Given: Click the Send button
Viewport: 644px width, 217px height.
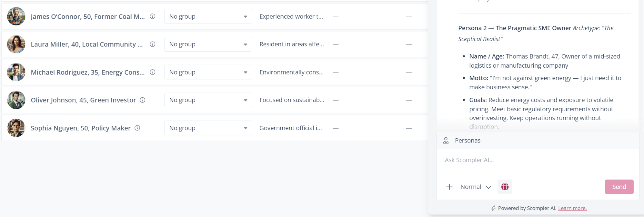Looking at the screenshot, I should [619, 187].
